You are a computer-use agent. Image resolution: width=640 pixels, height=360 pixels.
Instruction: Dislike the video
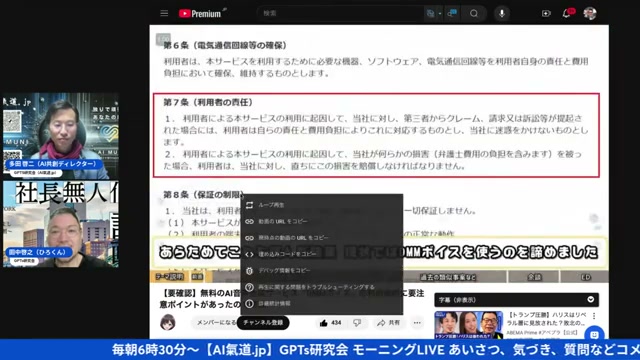coord(357,323)
